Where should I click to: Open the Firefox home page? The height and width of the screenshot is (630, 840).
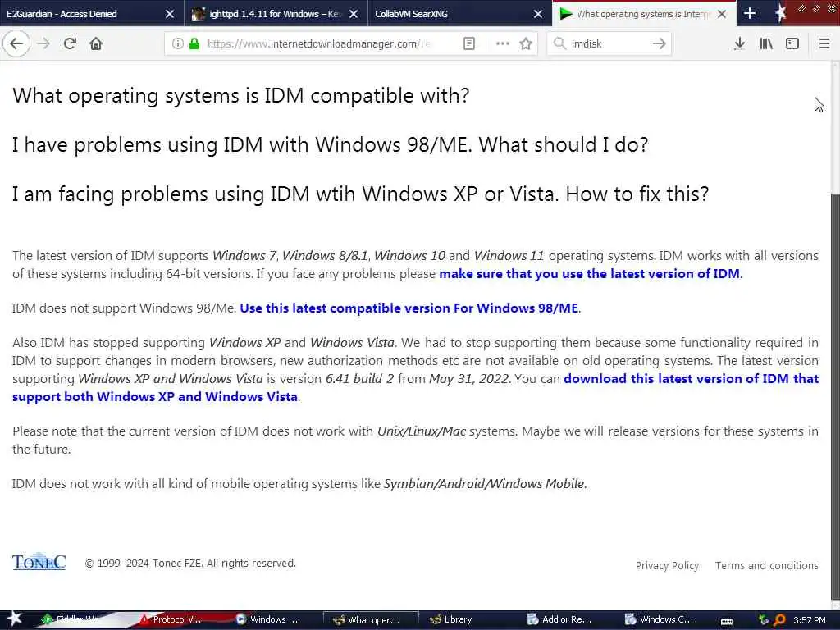96,43
